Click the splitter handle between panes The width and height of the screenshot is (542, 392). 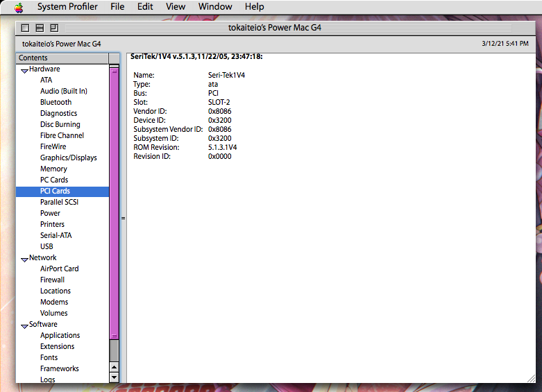(x=123, y=218)
